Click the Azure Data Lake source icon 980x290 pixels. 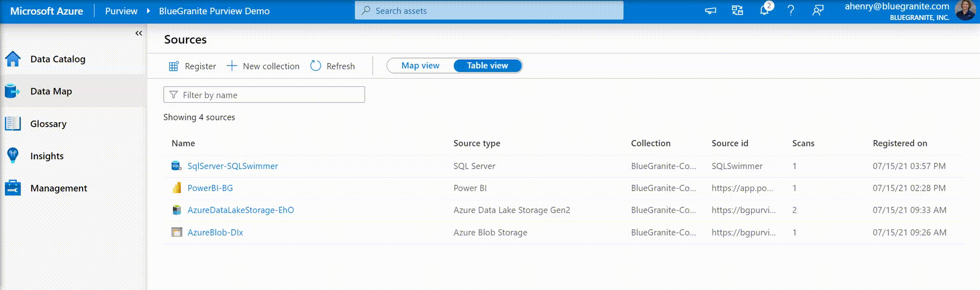point(177,210)
